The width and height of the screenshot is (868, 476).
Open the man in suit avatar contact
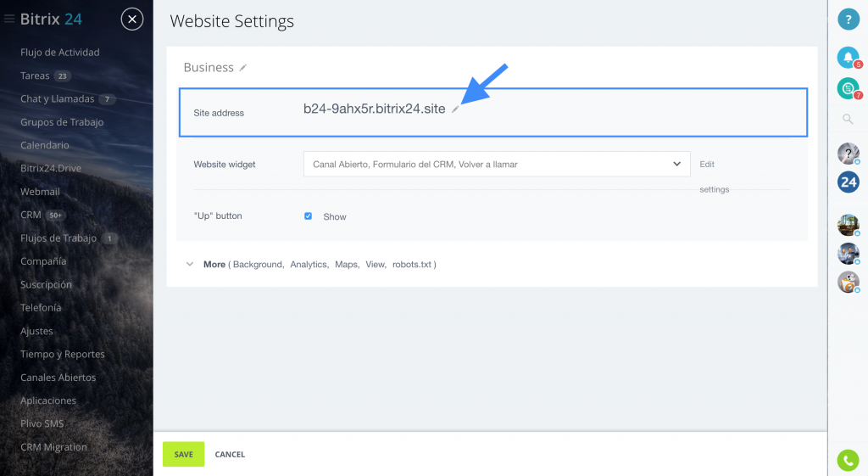(x=848, y=253)
